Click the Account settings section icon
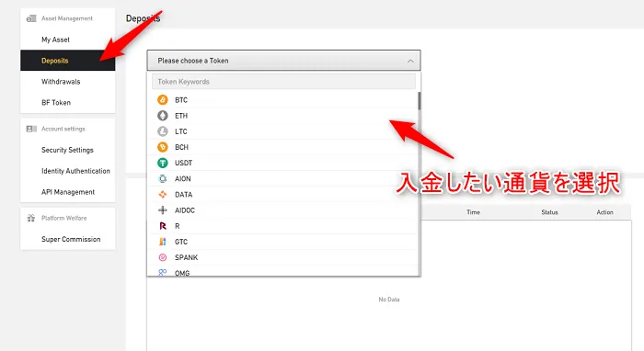Image resolution: width=644 pixels, height=351 pixels. point(31,129)
